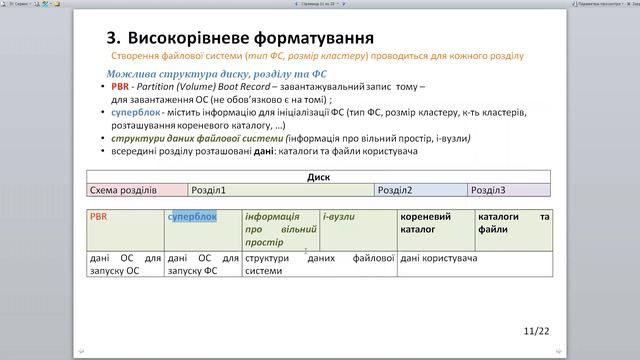
Task: Click the blue 'суперблок' bullet term
Action: pyautogui.click(x=136, y=112)
